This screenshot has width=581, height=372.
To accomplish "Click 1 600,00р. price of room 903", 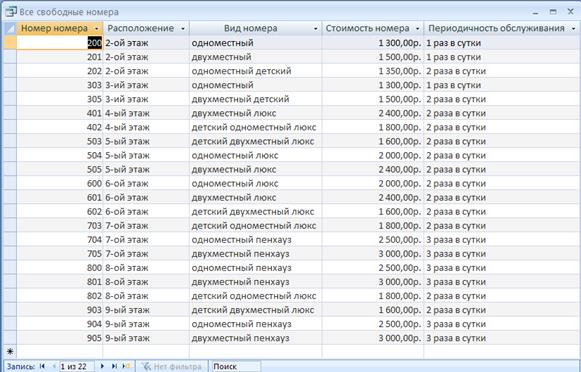I will pos(373,310).
